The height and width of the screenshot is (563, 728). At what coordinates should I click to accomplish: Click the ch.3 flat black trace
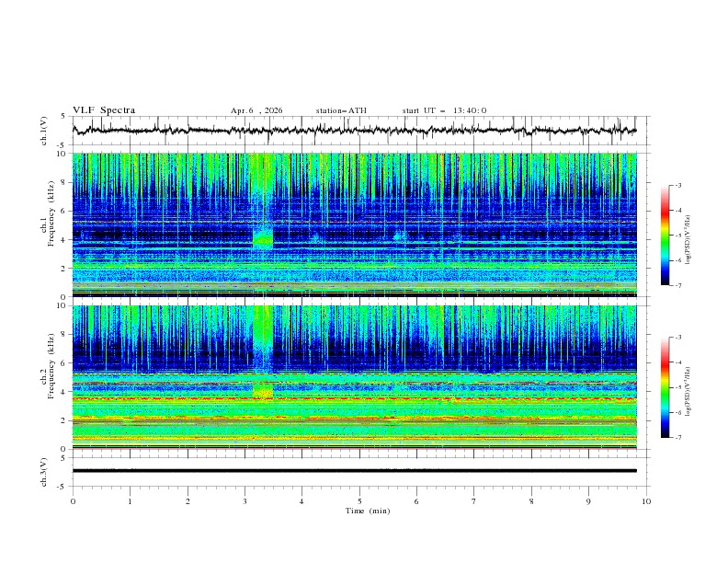[354, 471]
